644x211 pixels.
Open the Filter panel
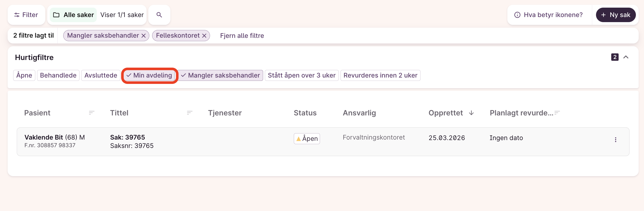pyautogui.click(x=26, y=15)
